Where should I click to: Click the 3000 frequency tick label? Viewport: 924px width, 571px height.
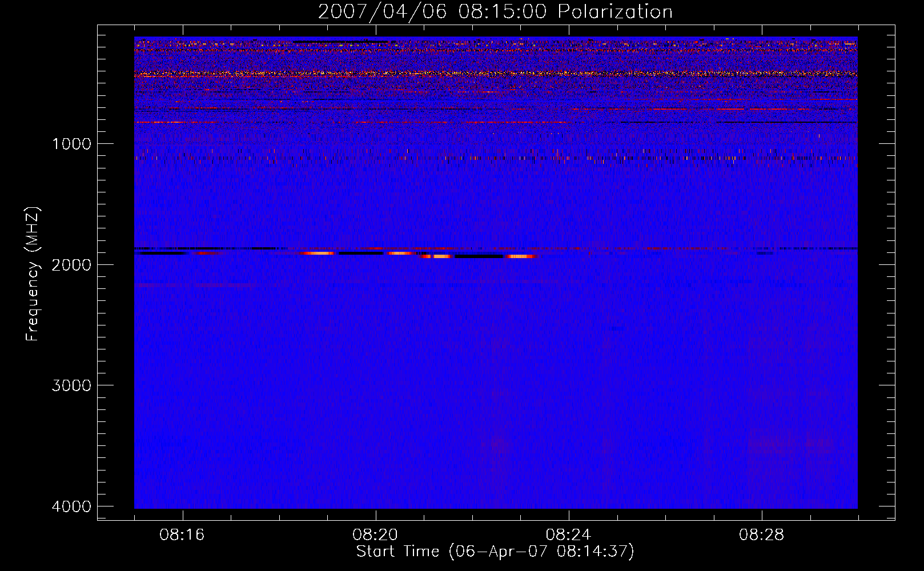point(71,385)
